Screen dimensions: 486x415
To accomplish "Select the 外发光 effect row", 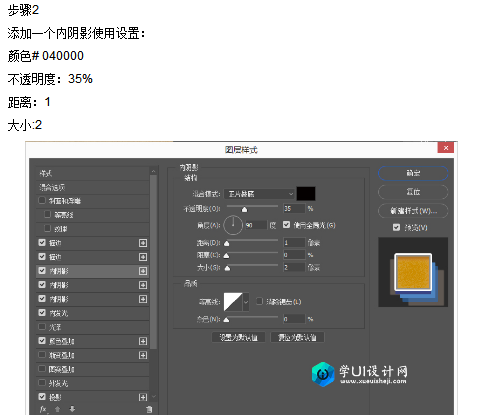I will pyautogui.click(x=92, y=383).
